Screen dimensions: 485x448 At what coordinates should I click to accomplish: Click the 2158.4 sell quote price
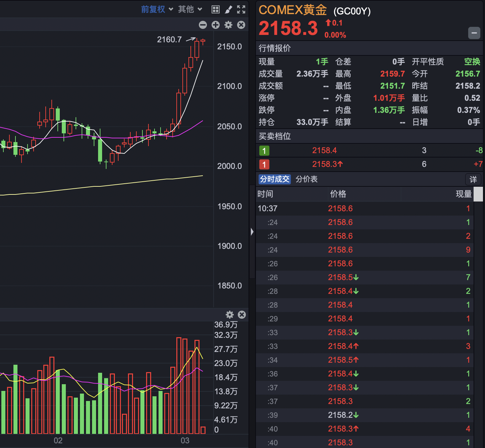pos(324,150)
